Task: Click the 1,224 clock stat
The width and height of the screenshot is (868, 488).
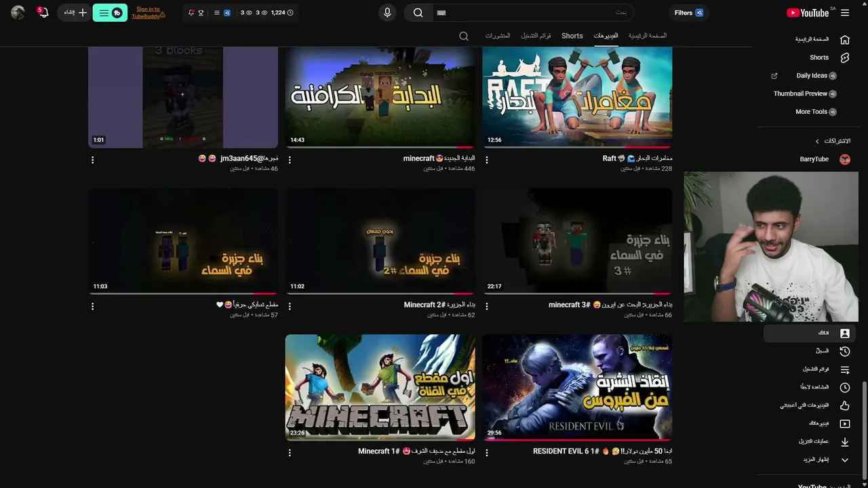Action: [282, 13]
